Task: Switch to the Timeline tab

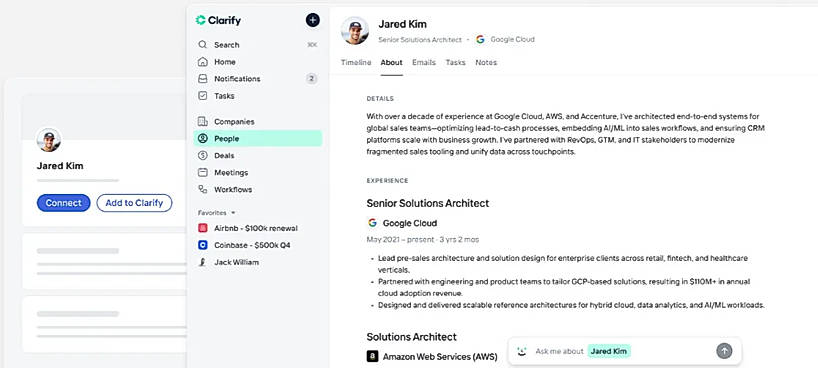Action: (356, 63)
